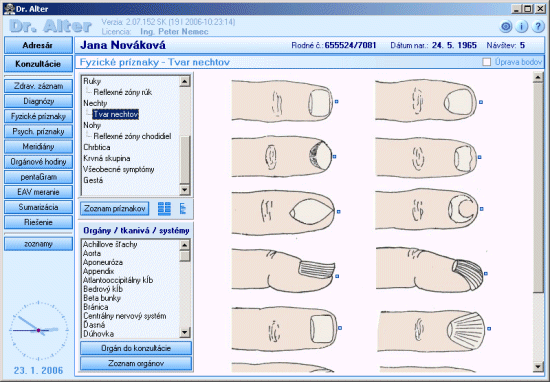Viewport: 550px width, 382px height.
Task: Select Reflexné zóny chodidiel tree item
Action: [132, 136]
